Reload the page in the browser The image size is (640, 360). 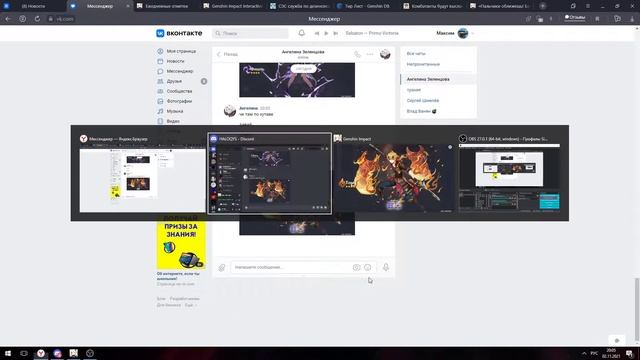[x=37, y=19]
